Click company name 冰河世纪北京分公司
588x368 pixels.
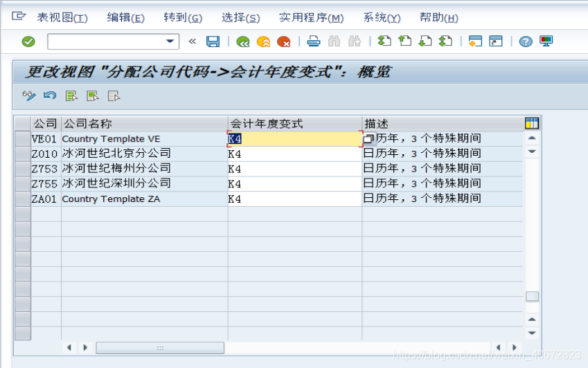click(x=116, y=153)
